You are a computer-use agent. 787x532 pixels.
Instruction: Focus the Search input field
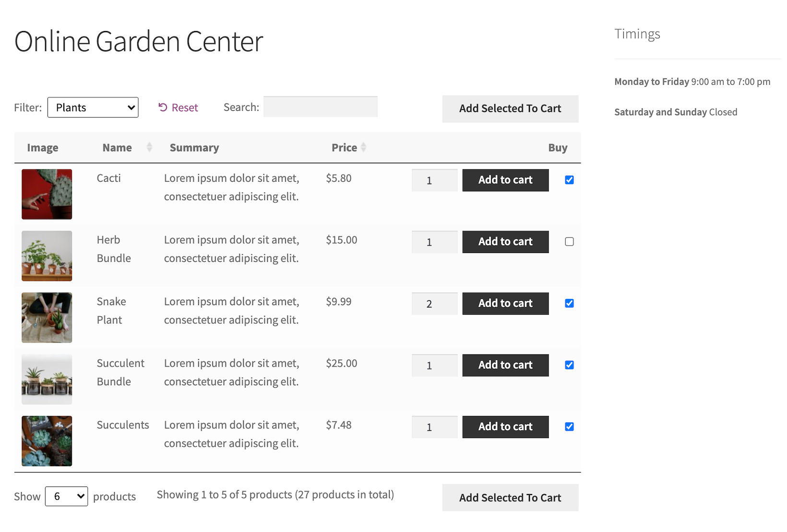tap(320, 106)
